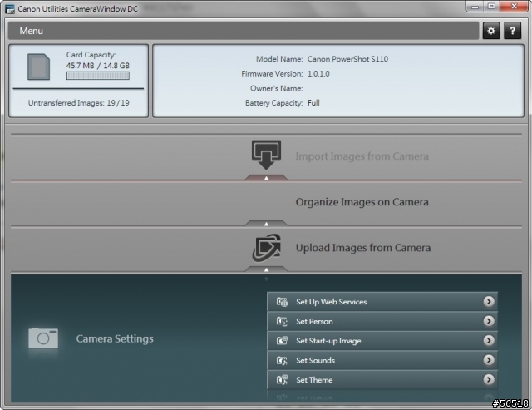Click the 'Battery Capacity:' label

point(273,103)
